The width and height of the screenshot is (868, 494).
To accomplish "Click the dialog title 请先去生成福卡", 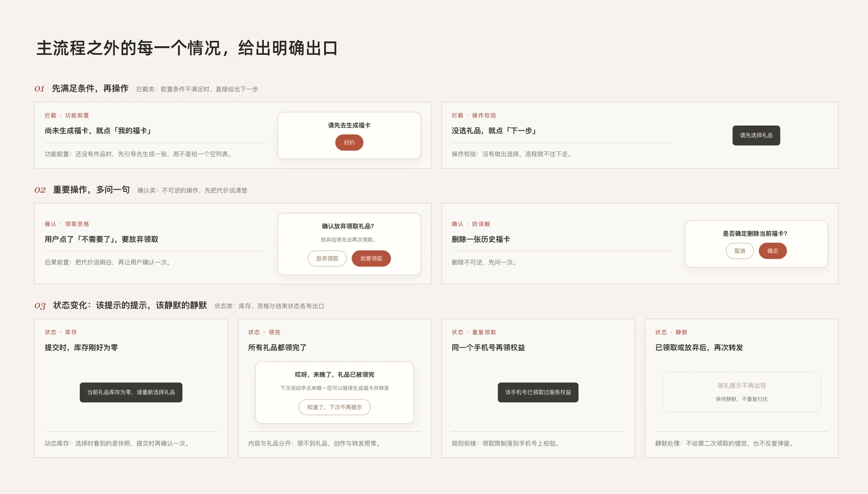I will click(349, 125).
